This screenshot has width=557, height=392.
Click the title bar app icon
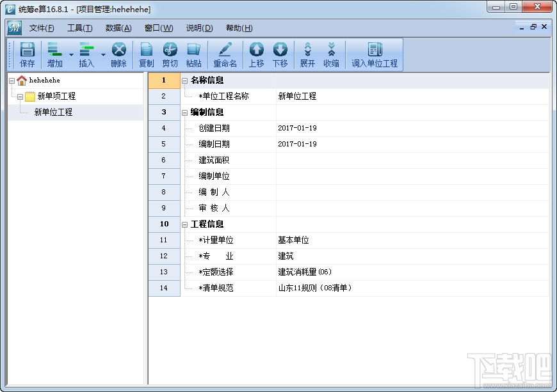pos(10,9)
